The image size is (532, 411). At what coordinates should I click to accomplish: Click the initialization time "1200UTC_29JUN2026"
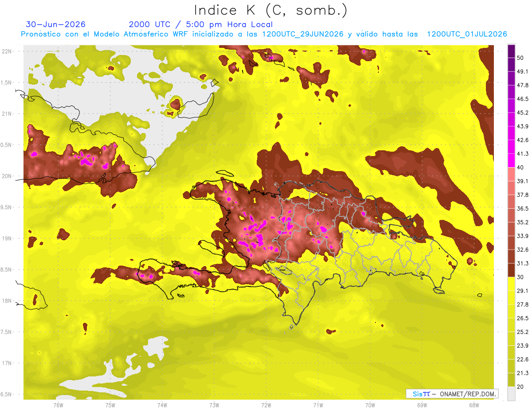[303, 34]
